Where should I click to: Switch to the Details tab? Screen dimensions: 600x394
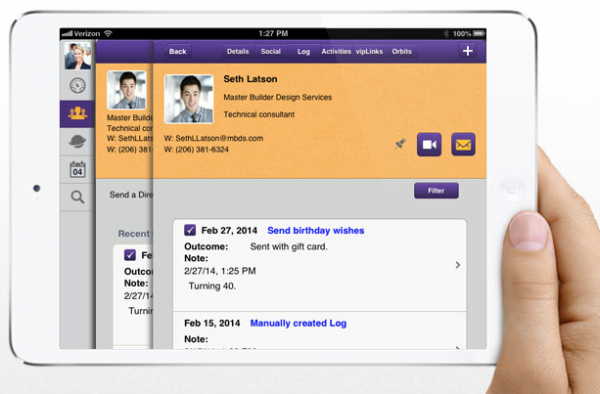pyautogui.click(x=238, y=52)
